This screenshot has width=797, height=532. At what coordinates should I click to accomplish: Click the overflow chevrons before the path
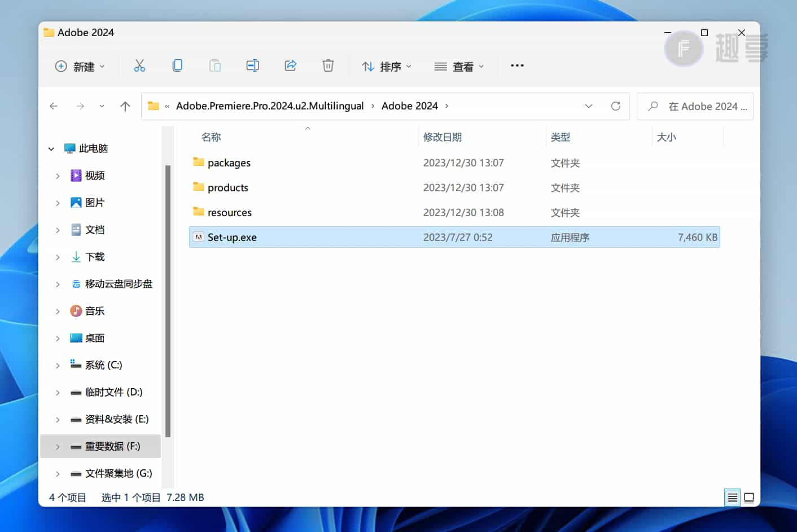pyautogui.click(x=167, y=106)
